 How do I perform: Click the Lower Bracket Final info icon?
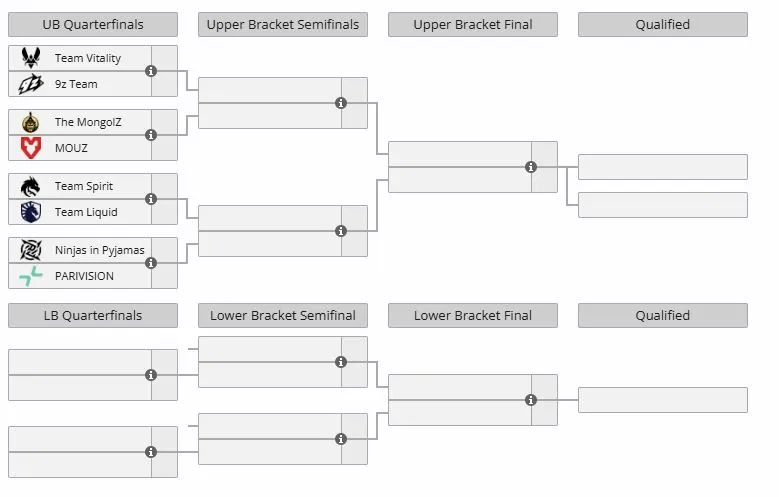[x=531, y=400]
